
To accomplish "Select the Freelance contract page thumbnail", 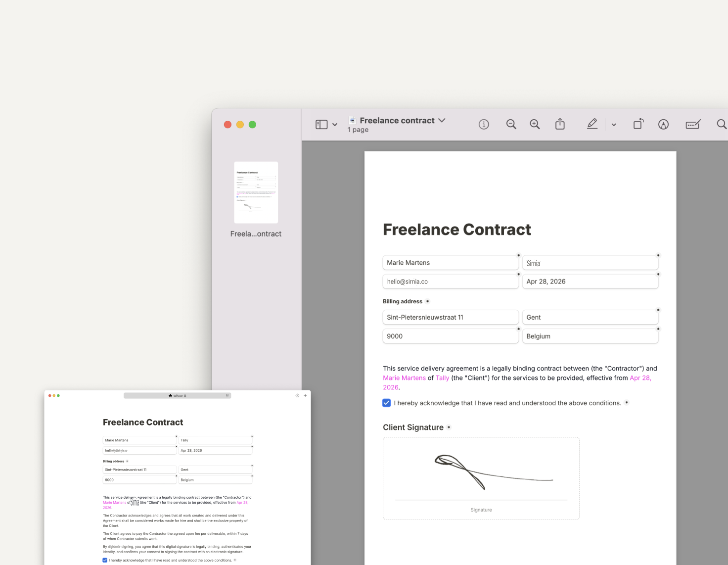I will [256, 192].
